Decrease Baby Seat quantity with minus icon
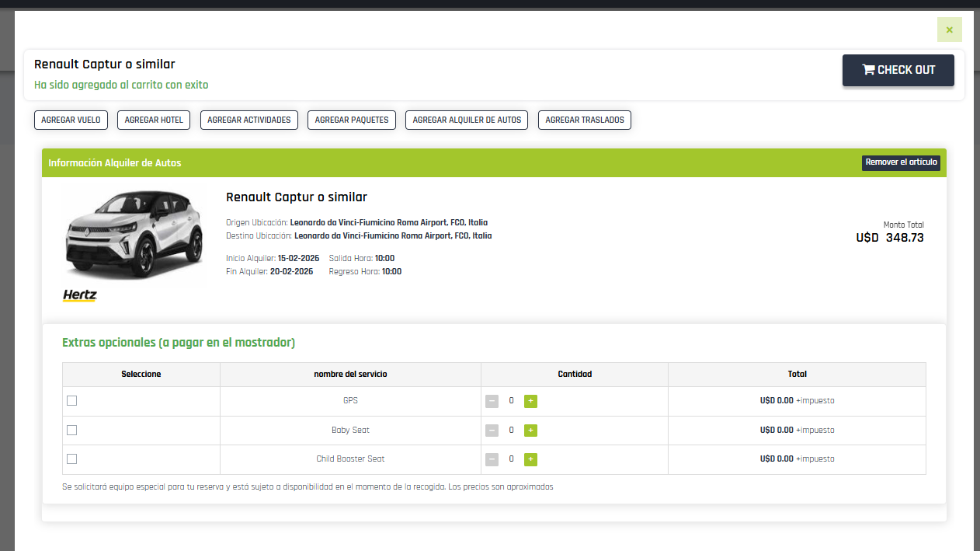980x551 pixels. (x=492, y=431)
